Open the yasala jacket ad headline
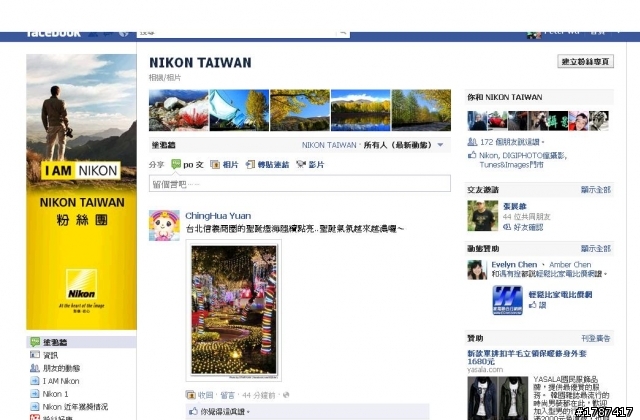 [527, 357]
